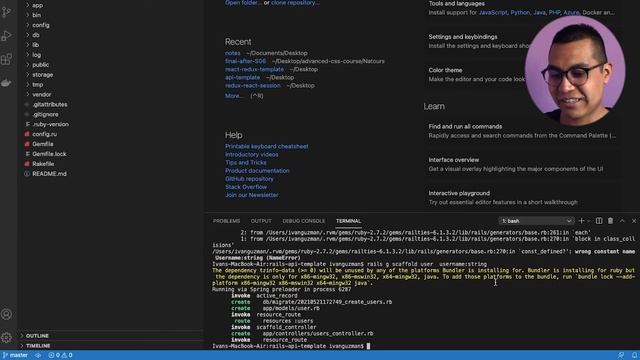Open the new terminal launch profile arrow
Image resolution: width=640 pixels, height=360 pixels.
point(589,221)
